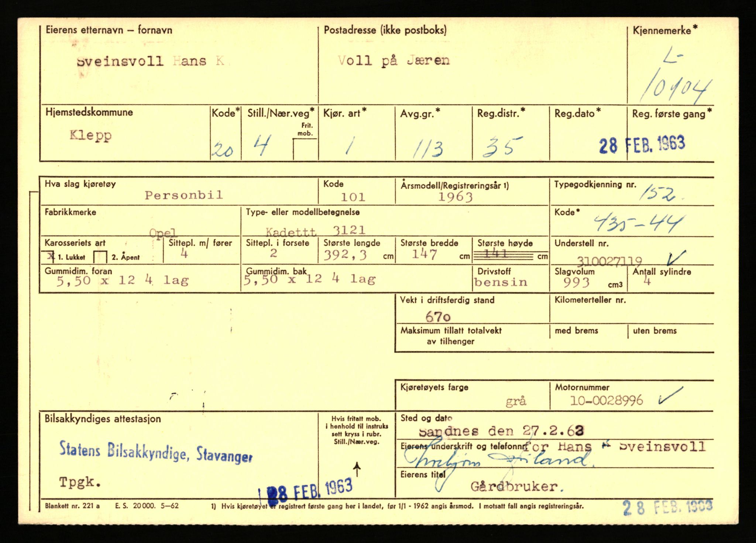Select Sittepl. i forsete value '2'
Screen dimensions: 756x543
274,253
